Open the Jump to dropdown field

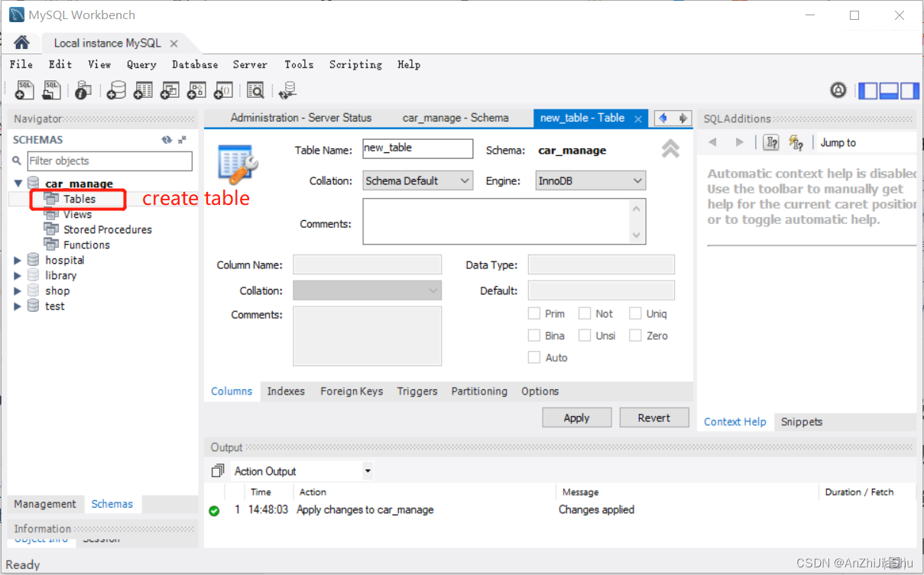867,142
